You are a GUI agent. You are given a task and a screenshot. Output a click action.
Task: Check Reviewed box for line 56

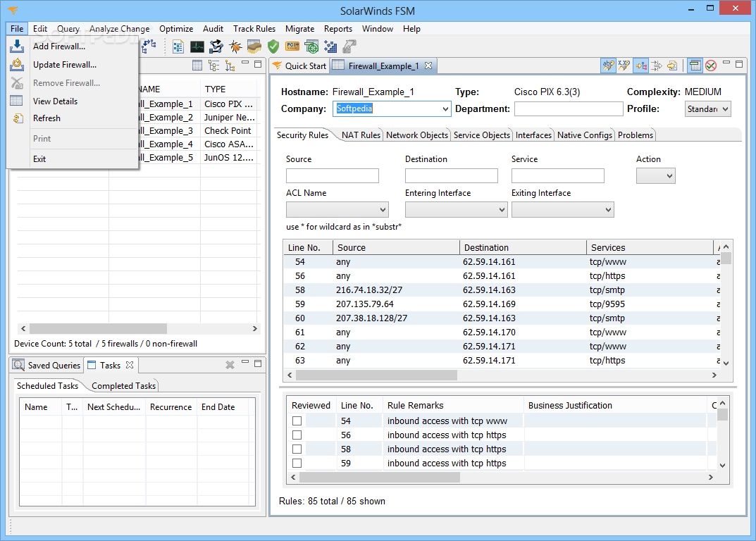click(297, 435)
